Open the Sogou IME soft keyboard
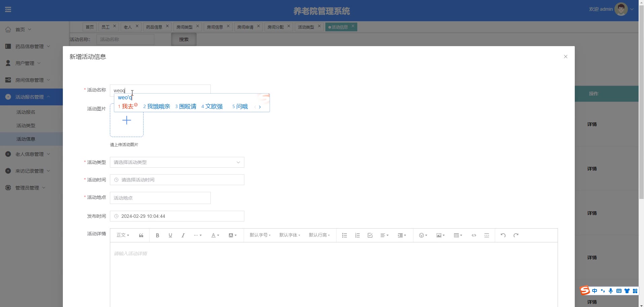644x307 pixels. (x=619, y=291)
